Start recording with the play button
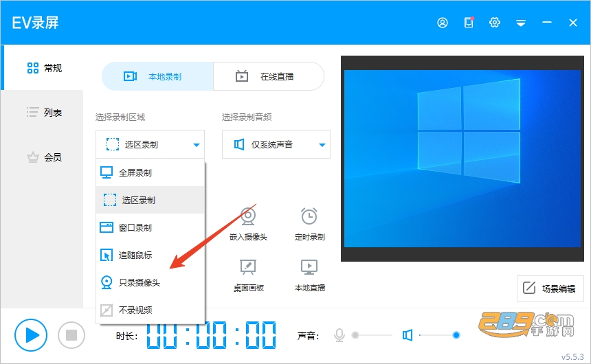The height and width of the screenshot is (364, 591). tap(31, 335)
